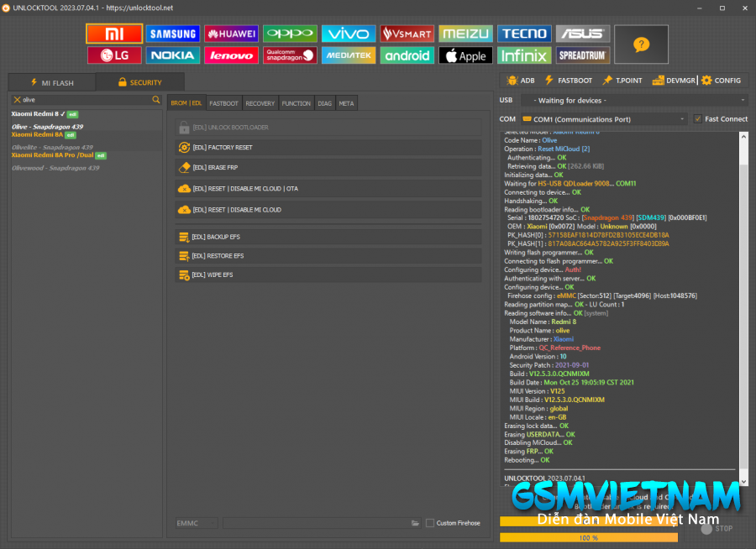The image size is (756, 549).
Task: Click the 100 % progress bar
Action: 589,537
